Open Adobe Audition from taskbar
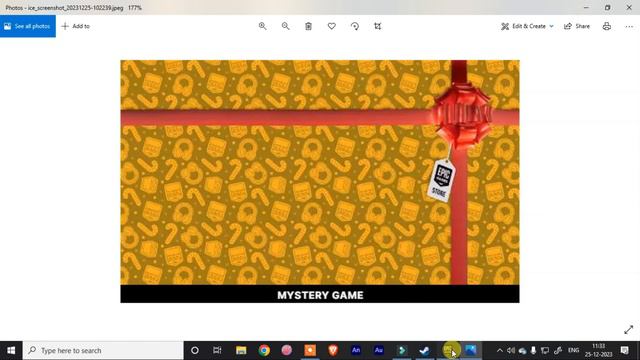The width and height of the screenshot is (640, 360). (x=379, y=350)
